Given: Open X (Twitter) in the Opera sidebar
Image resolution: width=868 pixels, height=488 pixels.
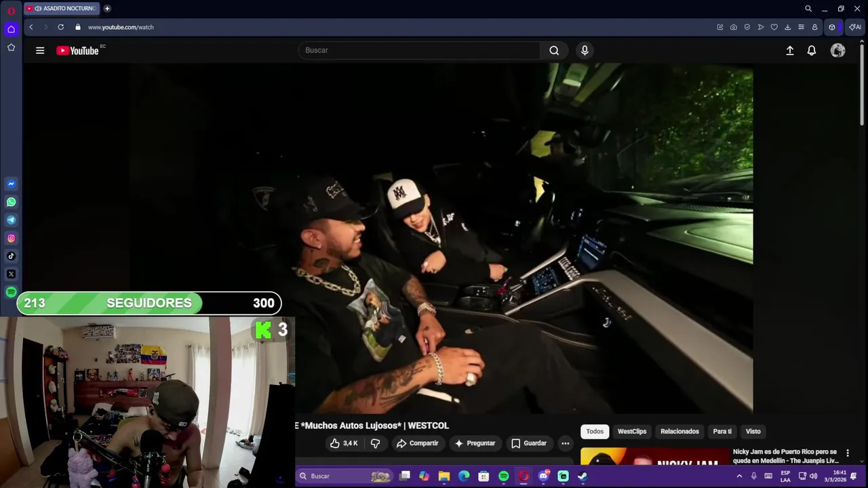Looking at the screenshot, I should [x=11, y=274].
